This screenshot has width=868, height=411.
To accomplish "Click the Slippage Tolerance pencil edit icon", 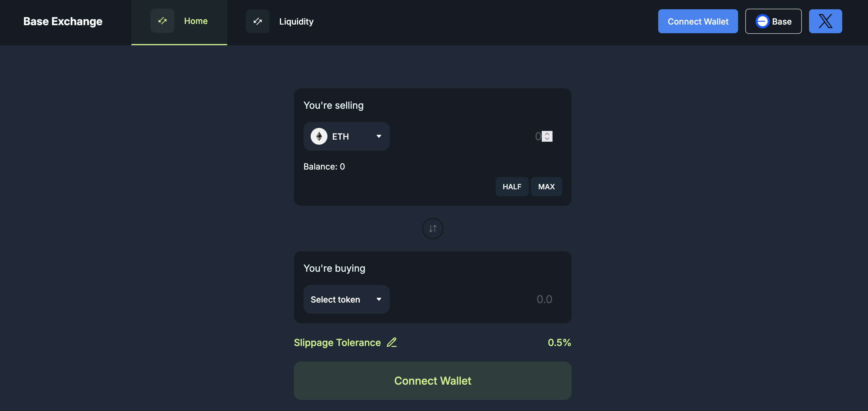I will [391, 343].
